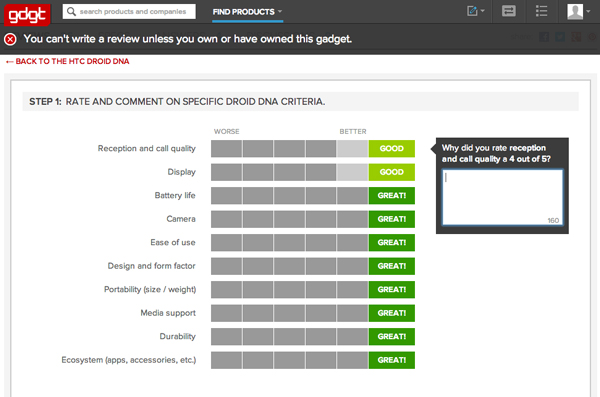Click the red error icon in notification
The width and height of the screenshot is (600, 397).
coord(10,39)
